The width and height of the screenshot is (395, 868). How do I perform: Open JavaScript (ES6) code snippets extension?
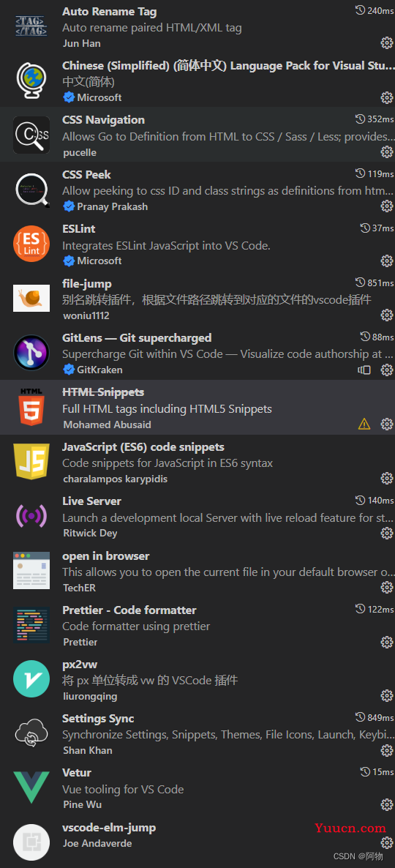(197, 463)
